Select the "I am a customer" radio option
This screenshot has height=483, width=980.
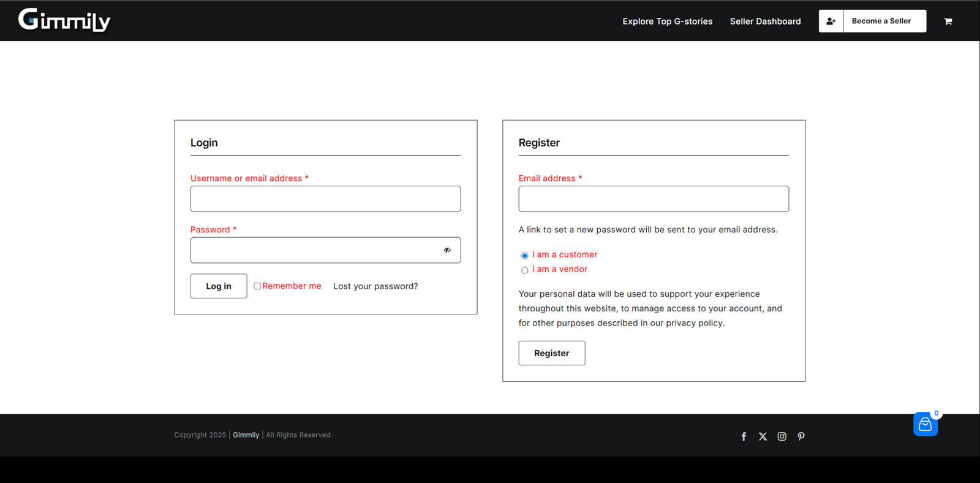click(525, 256)
